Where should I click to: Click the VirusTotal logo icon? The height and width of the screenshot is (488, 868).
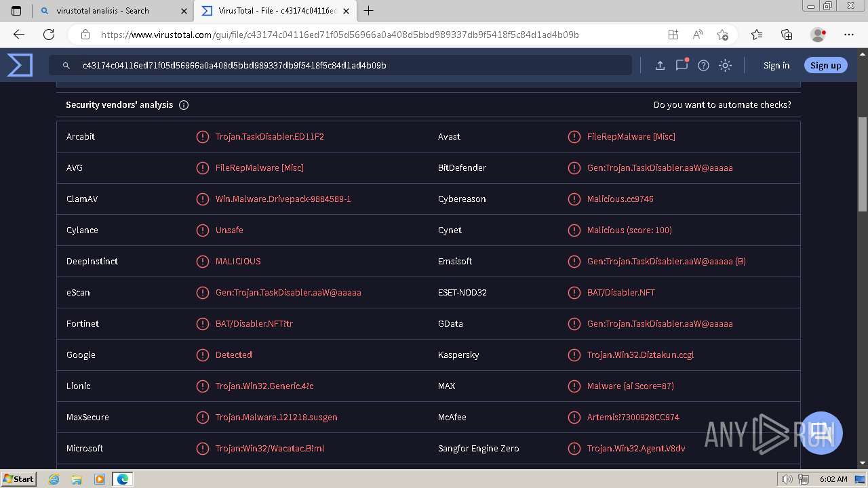(20, 65)
